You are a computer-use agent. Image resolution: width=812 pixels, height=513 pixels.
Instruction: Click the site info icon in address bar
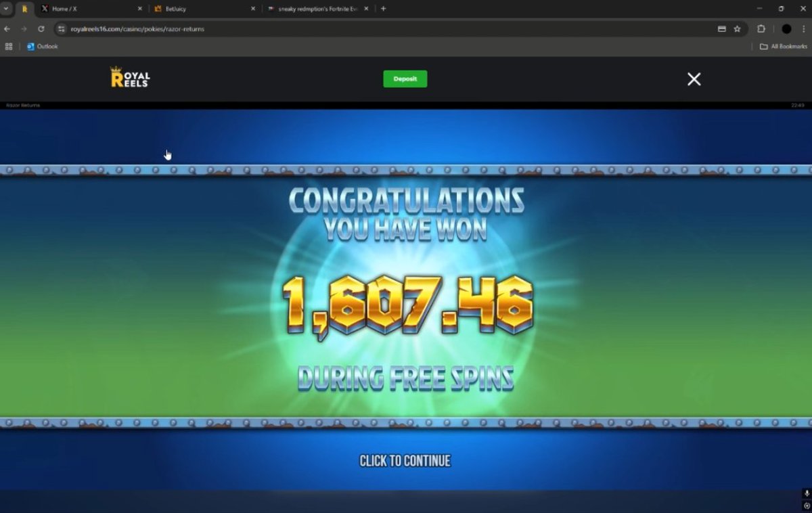[61, 29]
